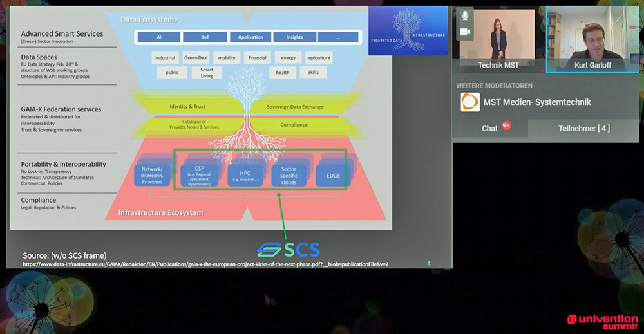Select the Kurt Garloff video thumbnail
This screenshot has height=334, width=644.
tap(593, 39)
